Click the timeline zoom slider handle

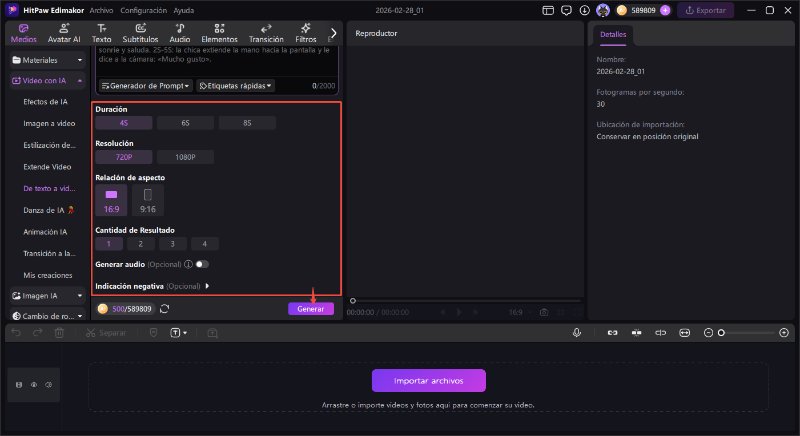pos(721,332)
